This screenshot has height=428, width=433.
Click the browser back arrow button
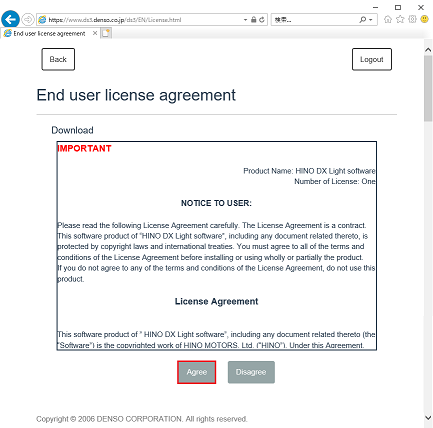(10, 19)
